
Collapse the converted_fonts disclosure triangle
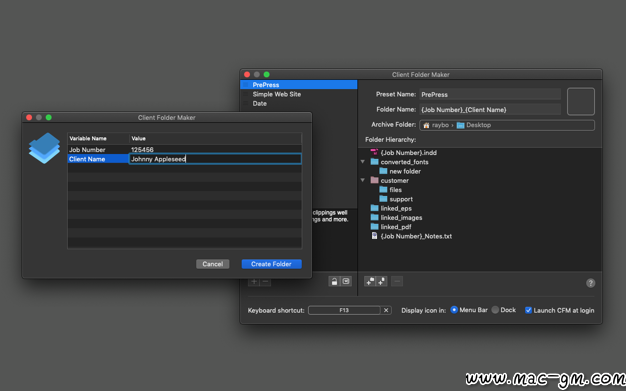coord(363,162)
